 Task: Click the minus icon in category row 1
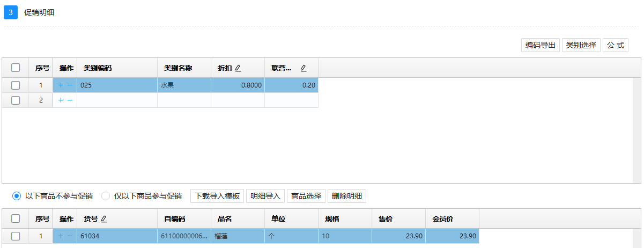point(70,85)
